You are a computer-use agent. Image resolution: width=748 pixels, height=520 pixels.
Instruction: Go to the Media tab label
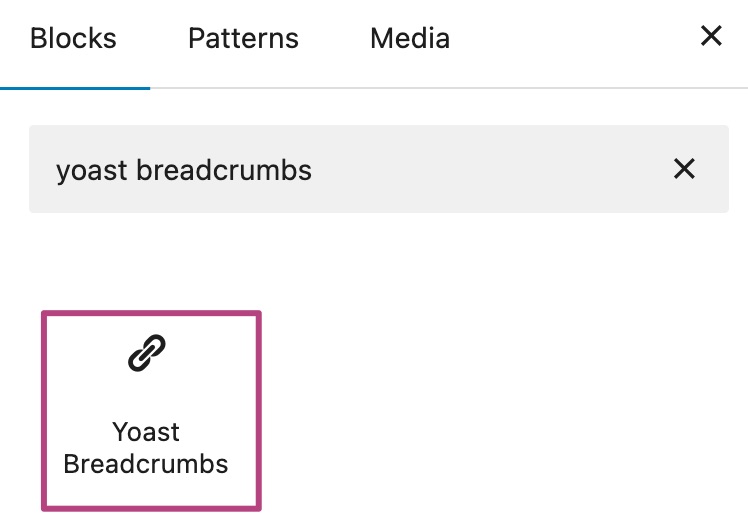tap(410, 38)
